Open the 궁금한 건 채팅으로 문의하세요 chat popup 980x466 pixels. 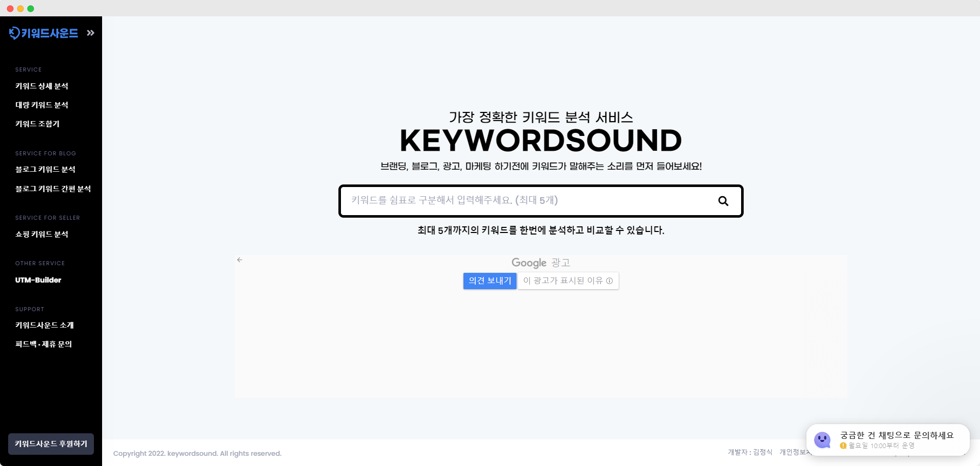click(x=888, y=439)
